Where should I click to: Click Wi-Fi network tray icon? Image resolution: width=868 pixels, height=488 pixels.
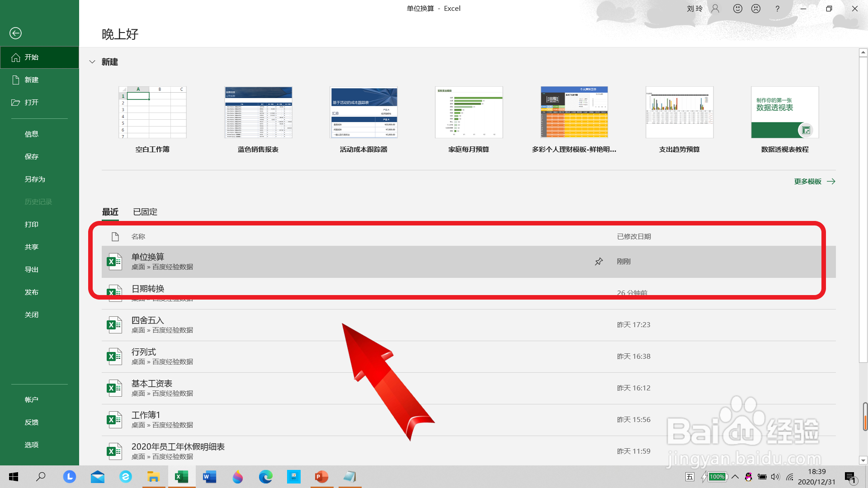tap(790, 477)
